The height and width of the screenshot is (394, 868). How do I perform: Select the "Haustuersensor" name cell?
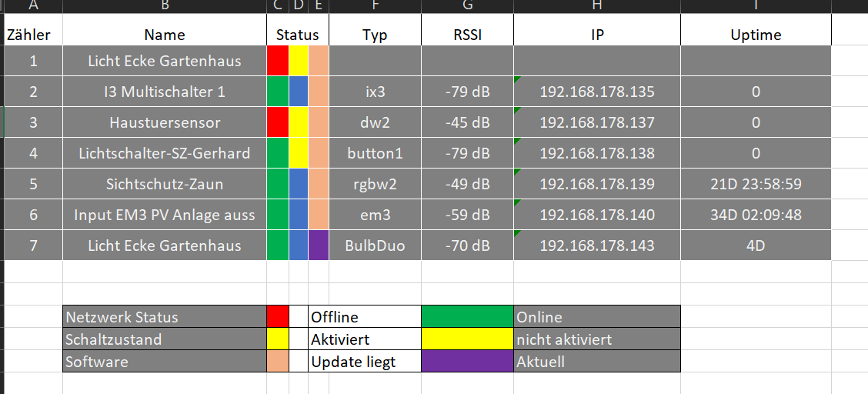[x=165, y=122]
